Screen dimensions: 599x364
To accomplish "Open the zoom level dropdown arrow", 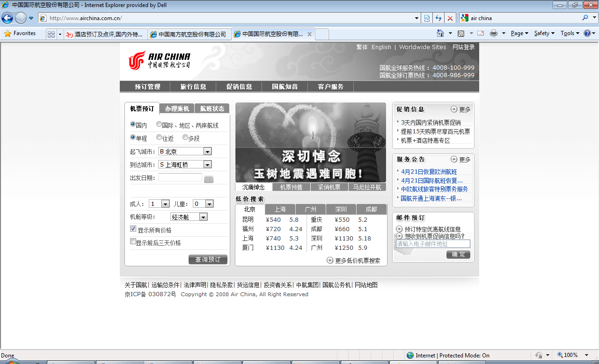I will pos(587,355).
